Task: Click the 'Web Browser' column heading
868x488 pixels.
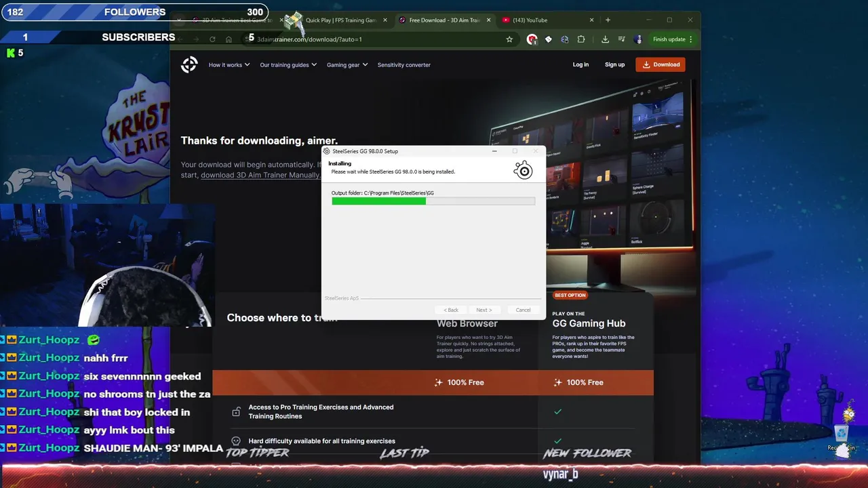Action: (x=467, y=324)
